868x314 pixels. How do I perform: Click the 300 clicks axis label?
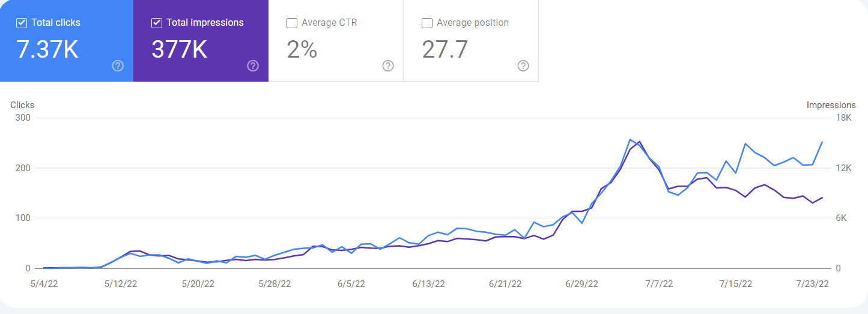coord(23,118)
